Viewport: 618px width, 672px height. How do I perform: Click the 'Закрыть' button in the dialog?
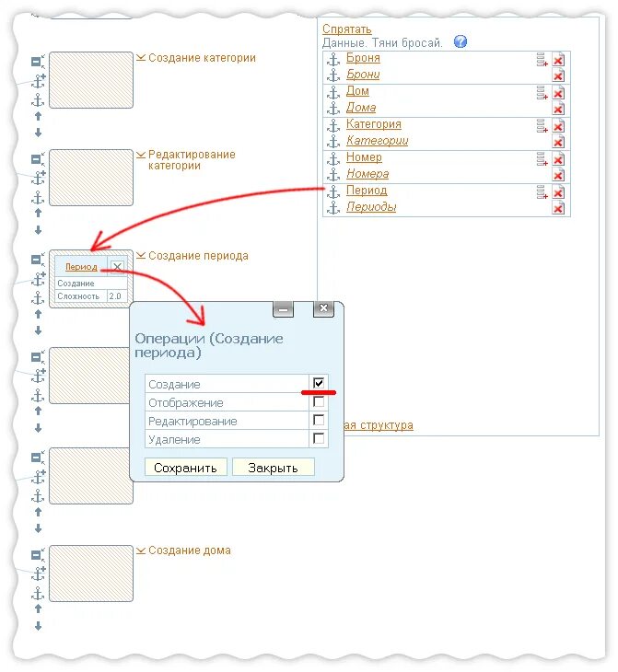pyautogui.click(x=274, y=468)
